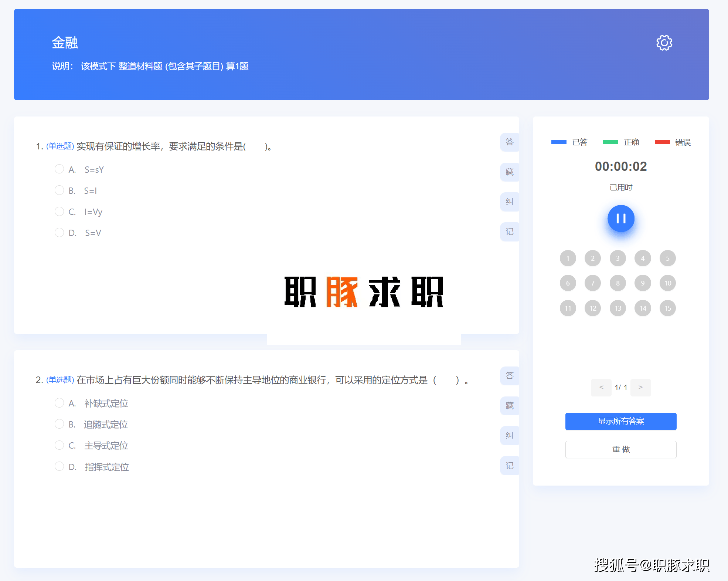This screenshot has height=581, width=728.
Task: Click question 2's 答 answer icon
Action: [x=509, y=376]
